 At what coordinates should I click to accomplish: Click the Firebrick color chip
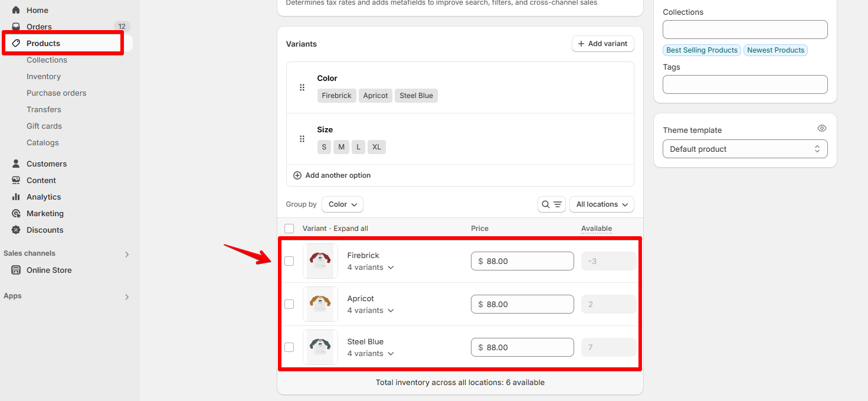point(337,96)
